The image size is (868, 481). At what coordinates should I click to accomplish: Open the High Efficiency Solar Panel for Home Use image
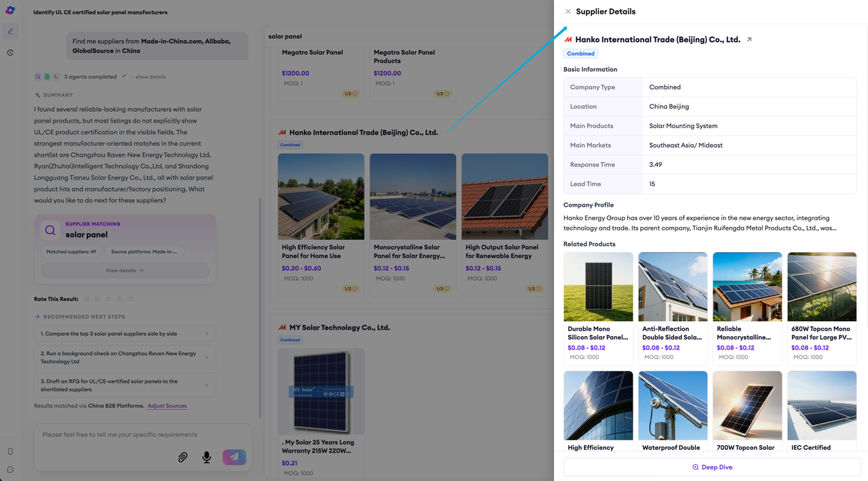point(321,196)
